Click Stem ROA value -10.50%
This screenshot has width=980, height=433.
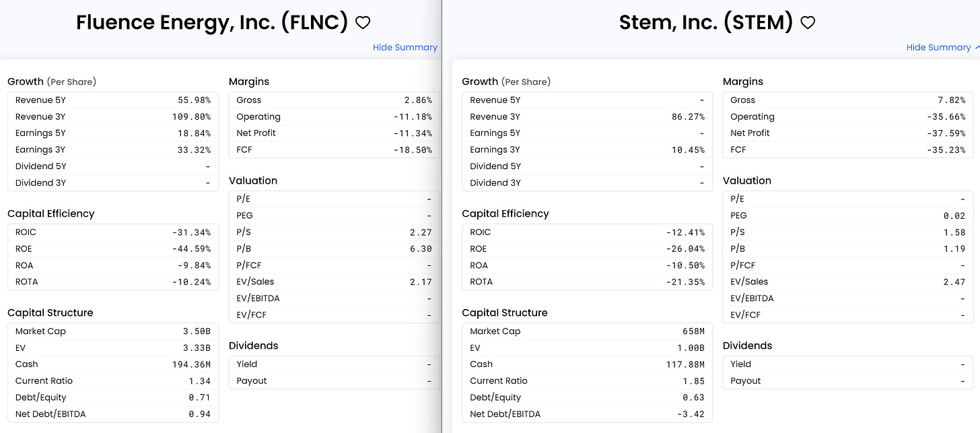pos(685,265)
